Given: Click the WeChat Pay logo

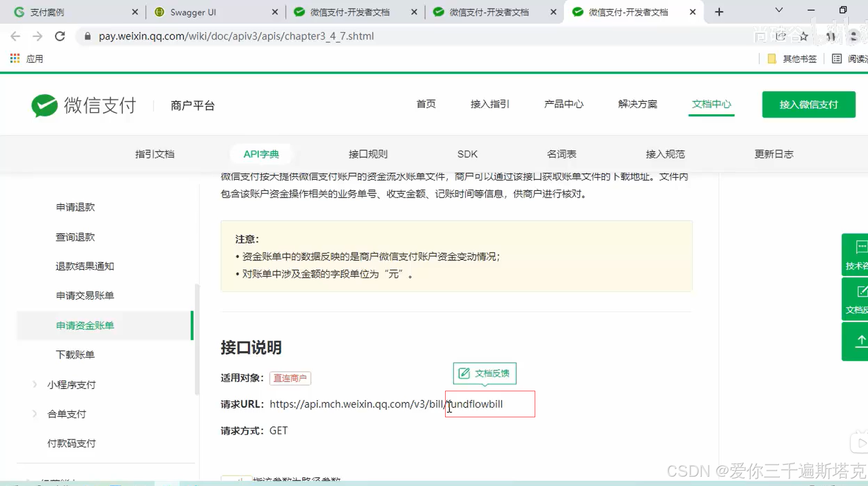Looking at the screenshot, I should pos(84,105).
